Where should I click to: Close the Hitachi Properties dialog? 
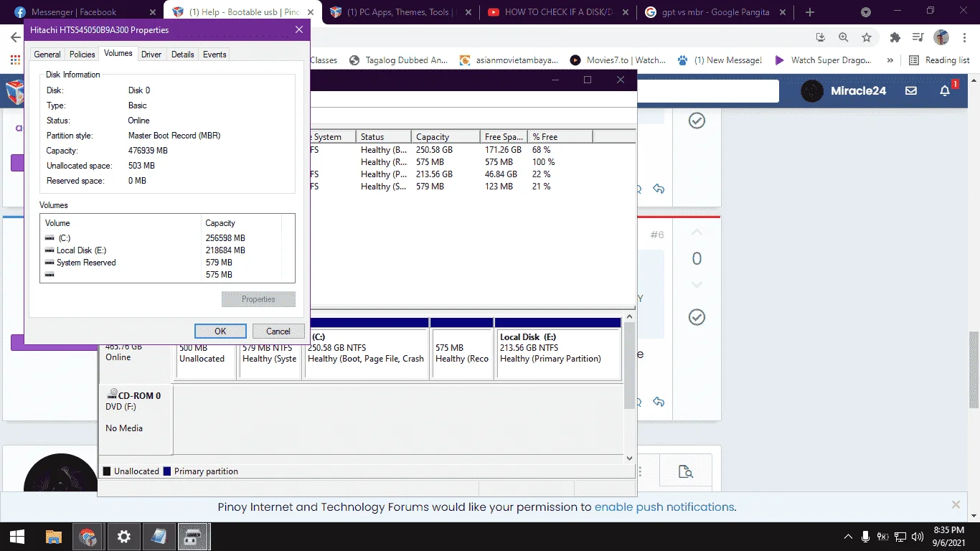point(299,29)
